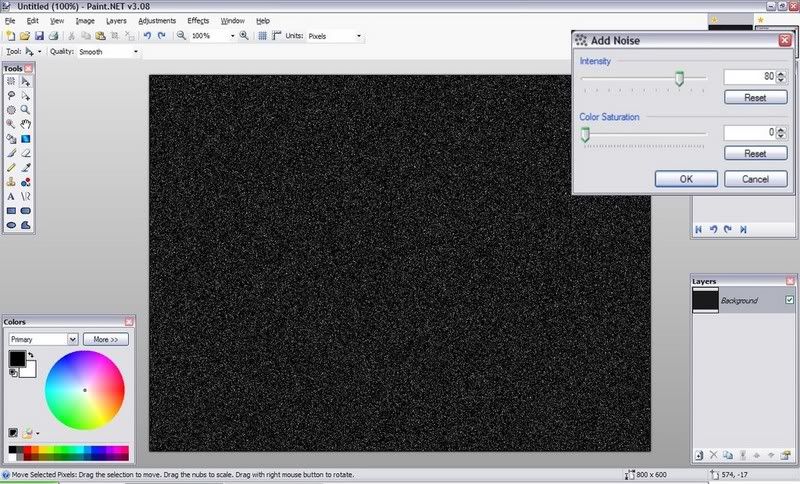The image size is (800, 484).
Task: Select the Freeform Shape tool
Action: click(26, 225)
